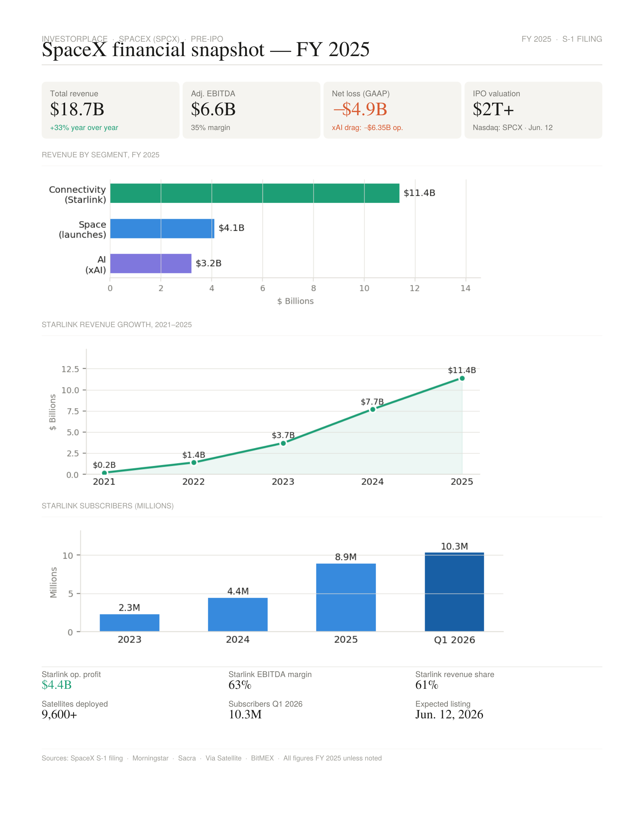The height and width of the screenshot is (834, 644).
Task: Select the "$3.2B" bar value label
Action: click(x=208, y=263)
